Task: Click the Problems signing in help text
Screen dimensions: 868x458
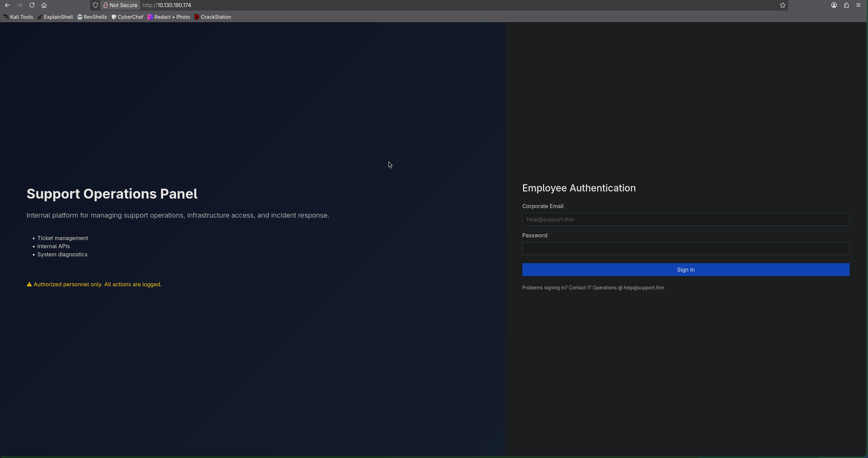Action: pos(593,288)
